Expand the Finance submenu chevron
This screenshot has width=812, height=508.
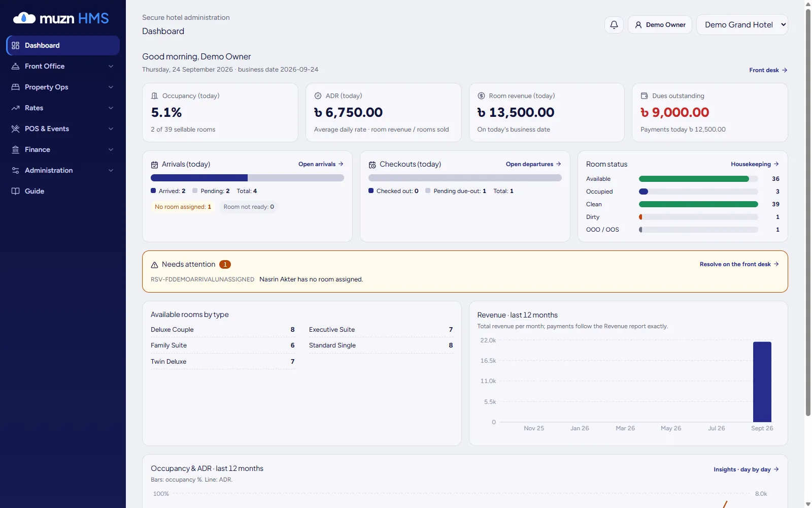111,149
